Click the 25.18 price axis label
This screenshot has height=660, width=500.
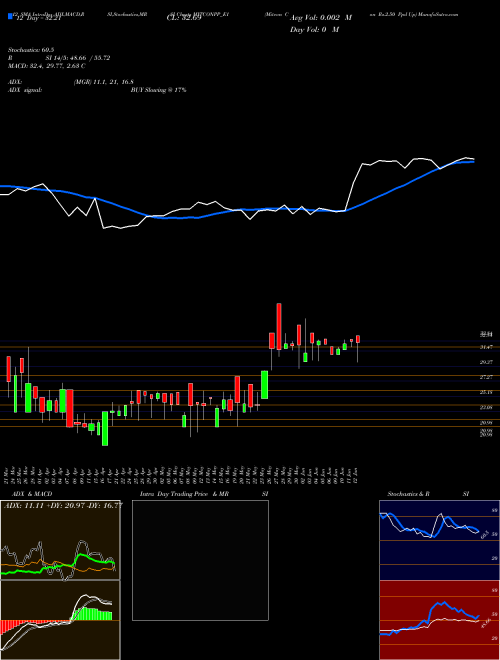coord(487,392)
